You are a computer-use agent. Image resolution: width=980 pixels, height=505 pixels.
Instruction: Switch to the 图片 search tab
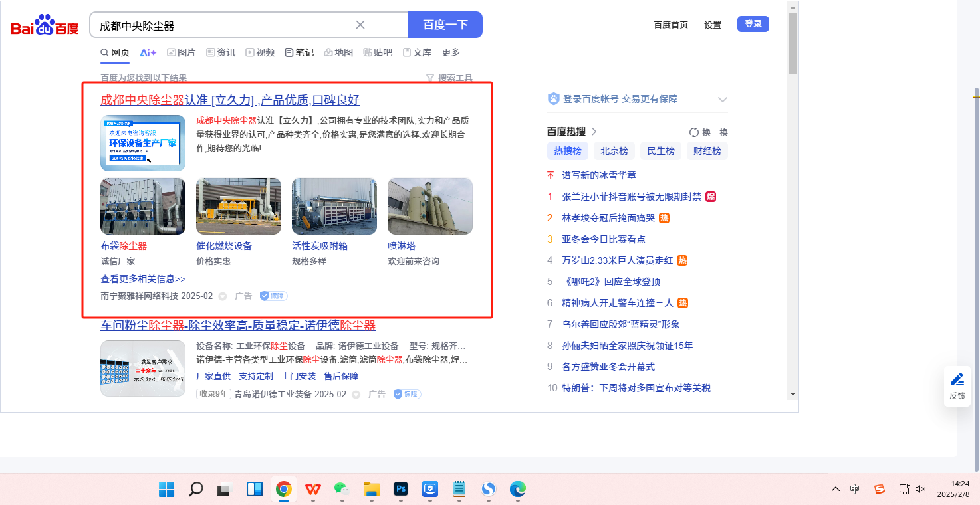point(181,52)
